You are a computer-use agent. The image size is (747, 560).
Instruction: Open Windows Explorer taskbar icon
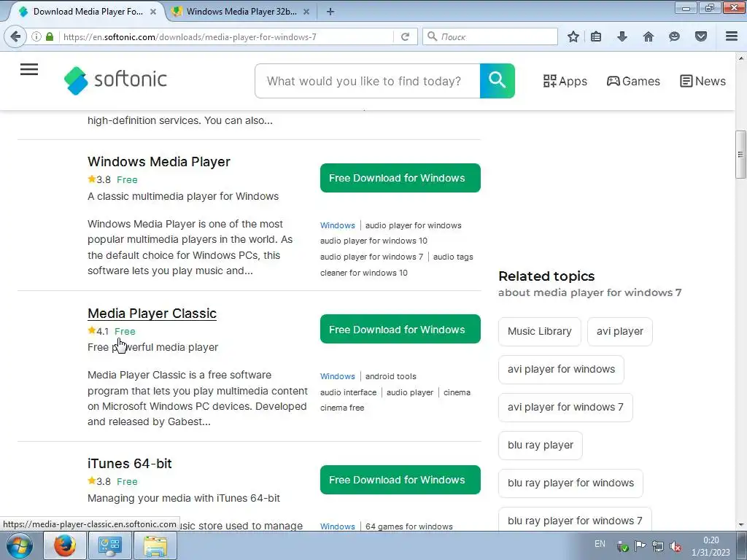coord(155,545)
